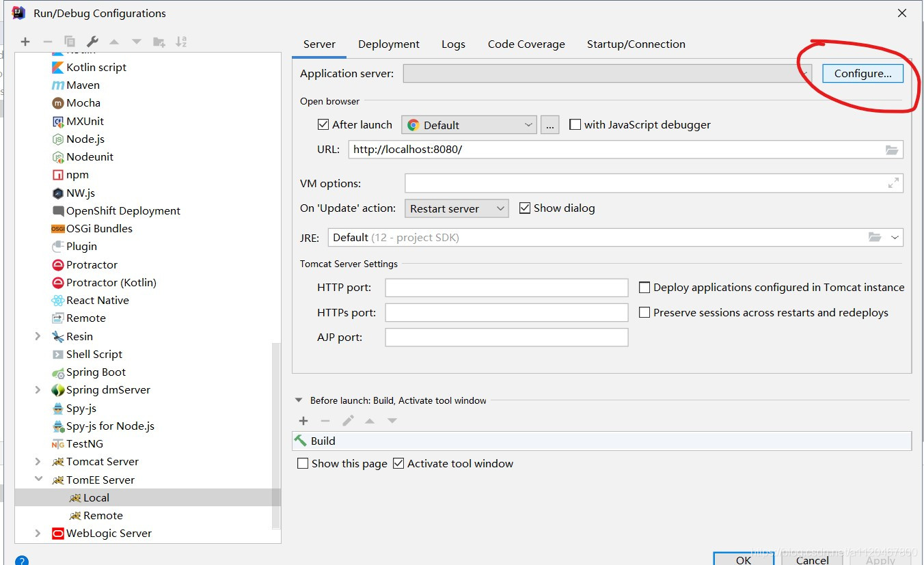This screenshot has height=565, width=924.
Task: Select Spring Boot configuration type
Action: (96, 372)
